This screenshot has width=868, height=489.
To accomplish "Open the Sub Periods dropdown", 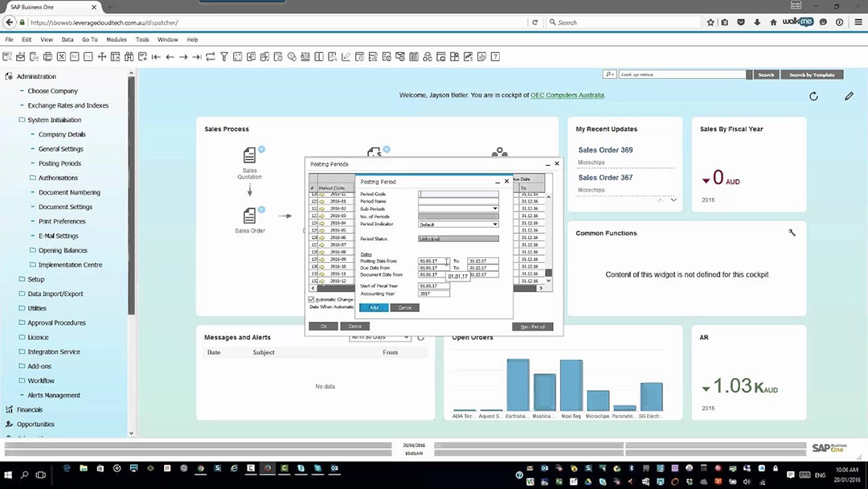I will pos(495,209).
